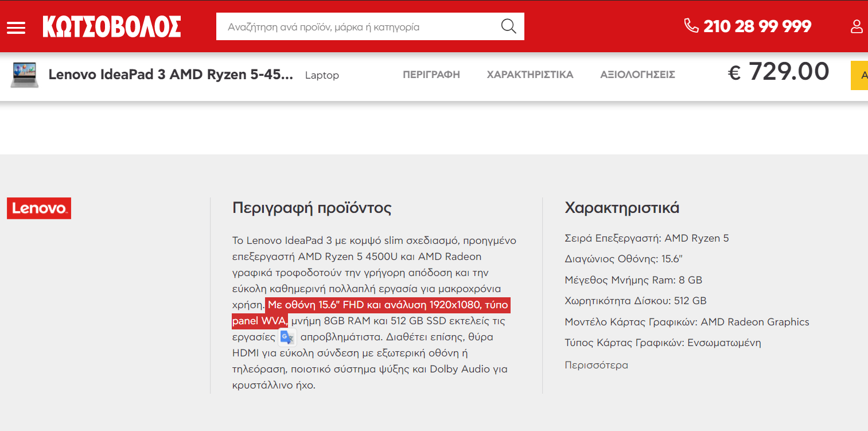The width and height of the screenshot is (868, 431).
Task: Go to the ΠΕΡΙΓΡΑΦΗ tab
Action: click(x=431, y=75)
